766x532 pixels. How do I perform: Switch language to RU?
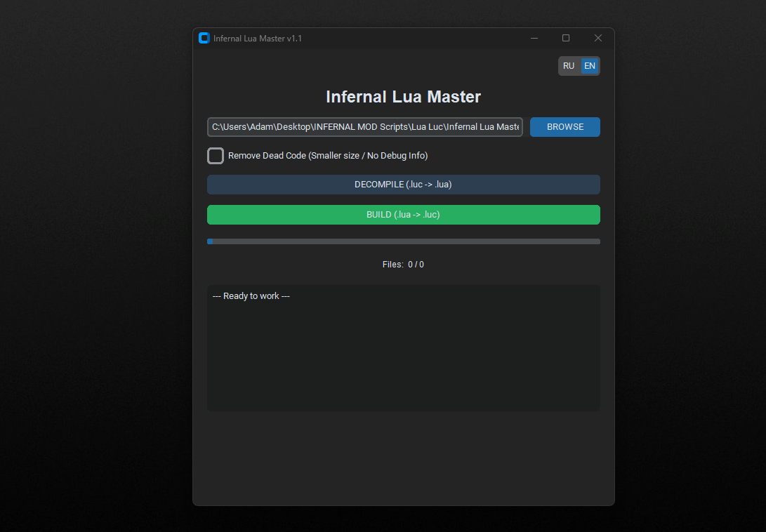(x=569, y=66)
